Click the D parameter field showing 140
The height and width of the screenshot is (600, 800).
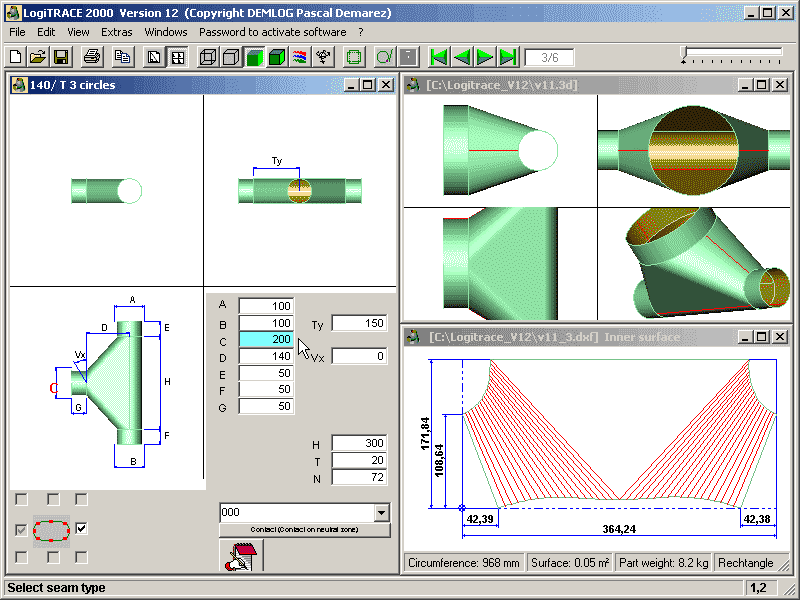266,356
